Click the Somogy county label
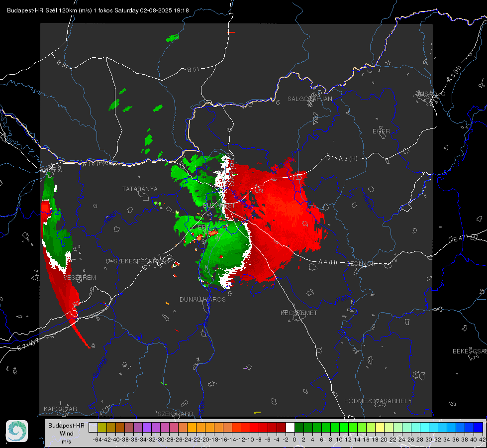This screenshot has height=448, width=487. (100, 368)
